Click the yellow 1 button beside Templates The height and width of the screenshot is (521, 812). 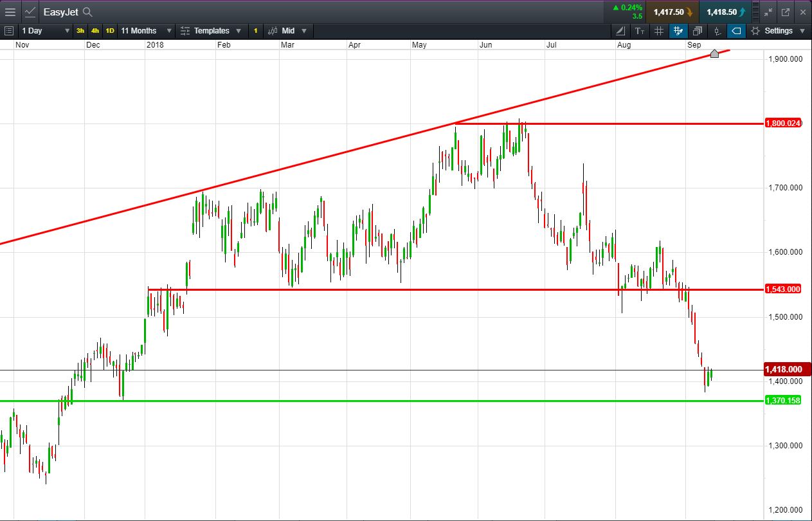coord(255,30)
